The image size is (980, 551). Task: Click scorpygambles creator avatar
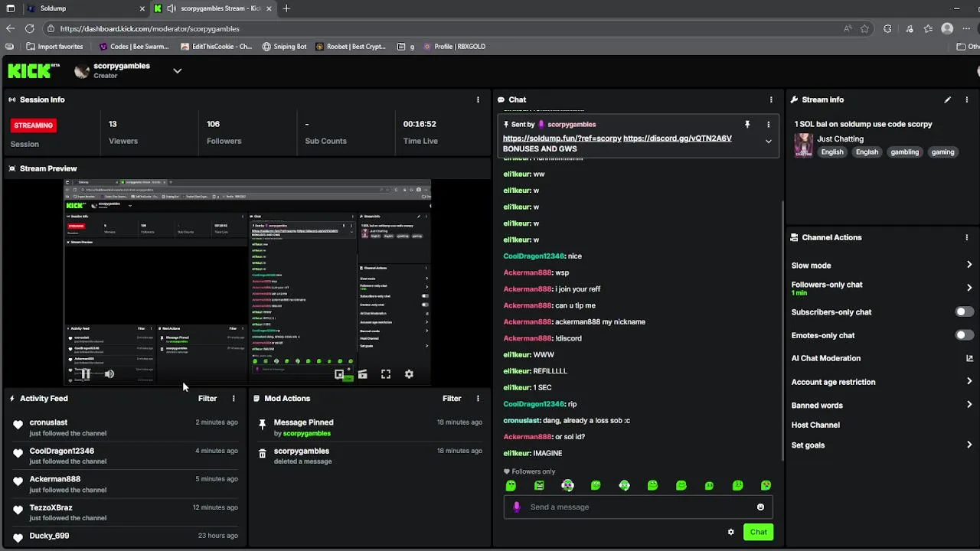[x=82, y=71]
